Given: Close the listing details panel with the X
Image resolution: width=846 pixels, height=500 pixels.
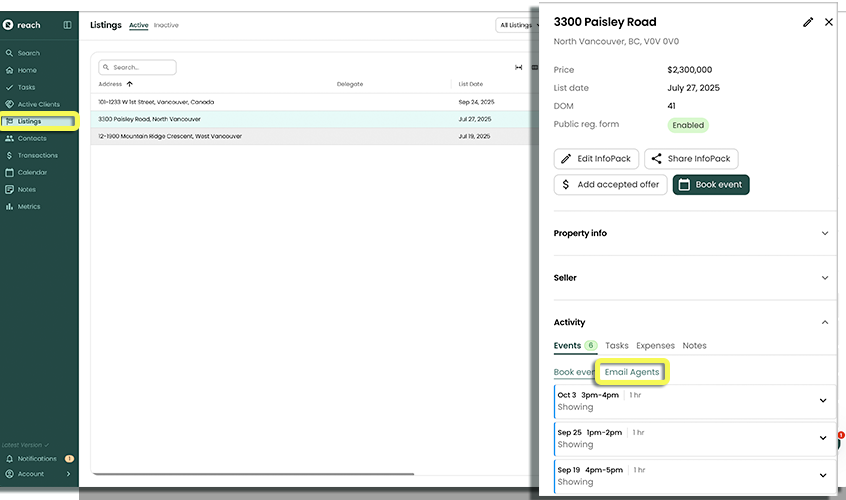Looking at the screenshot, I should point(828,22).
